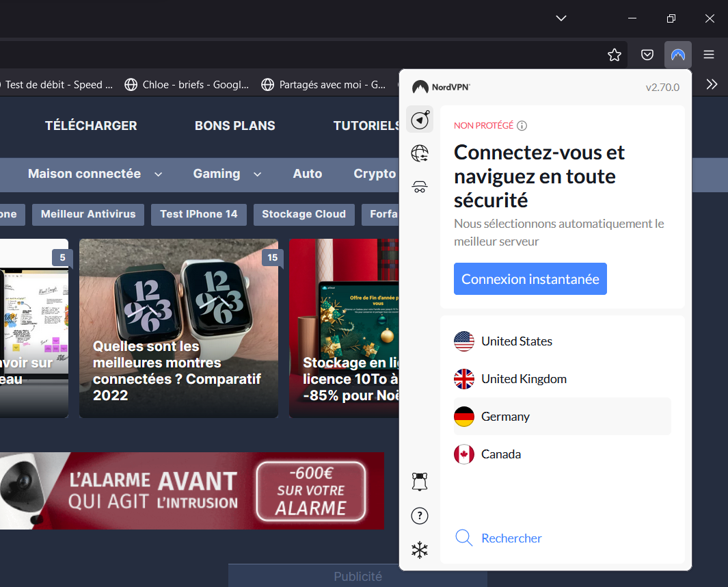This screenshot has width=728, height=587.
Task: Go to the Crypto category
Action: click(375, 173)
